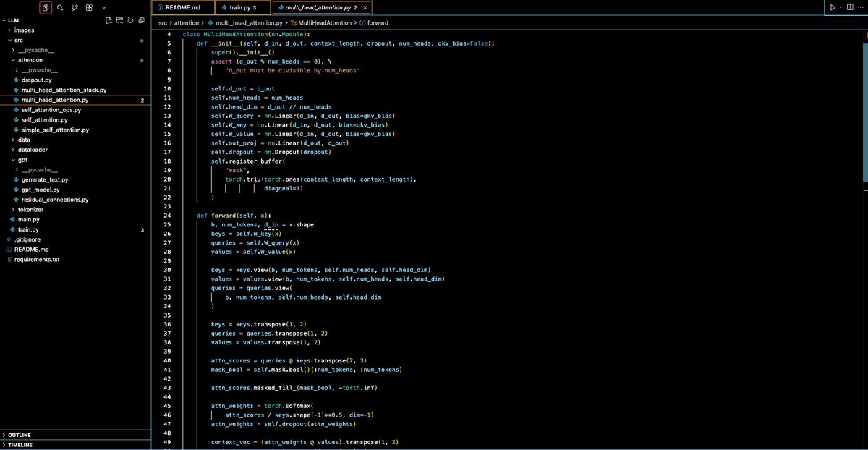Expand the dataloader folder
Viewport: 868px width, 450px height.
(x=75, y=150)
